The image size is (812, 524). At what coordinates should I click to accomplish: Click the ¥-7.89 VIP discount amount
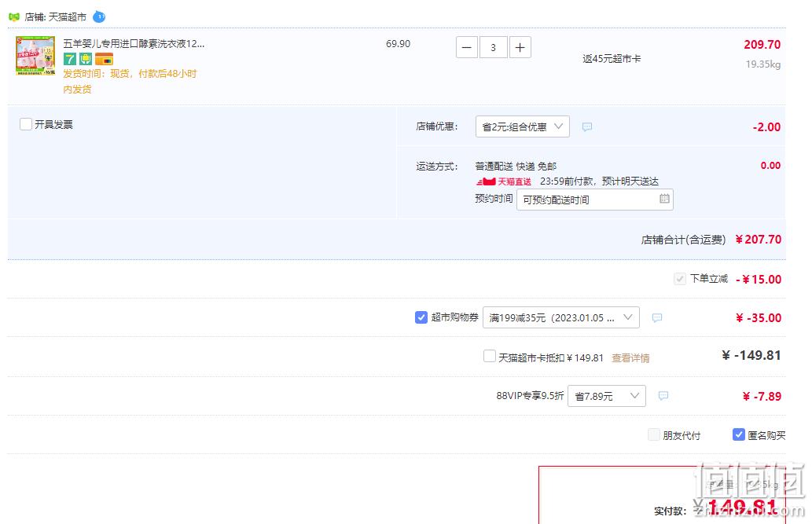tap(762, 397)
